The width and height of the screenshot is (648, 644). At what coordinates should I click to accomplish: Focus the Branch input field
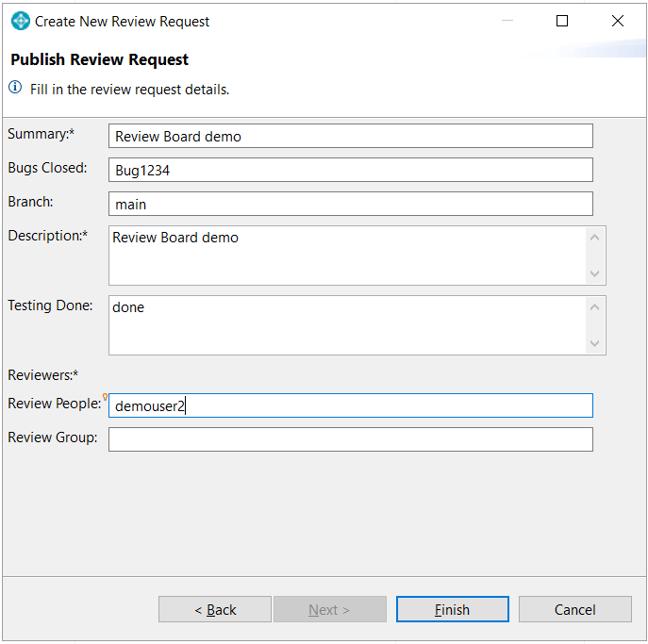pyautogui.click(x=351, y=204)
